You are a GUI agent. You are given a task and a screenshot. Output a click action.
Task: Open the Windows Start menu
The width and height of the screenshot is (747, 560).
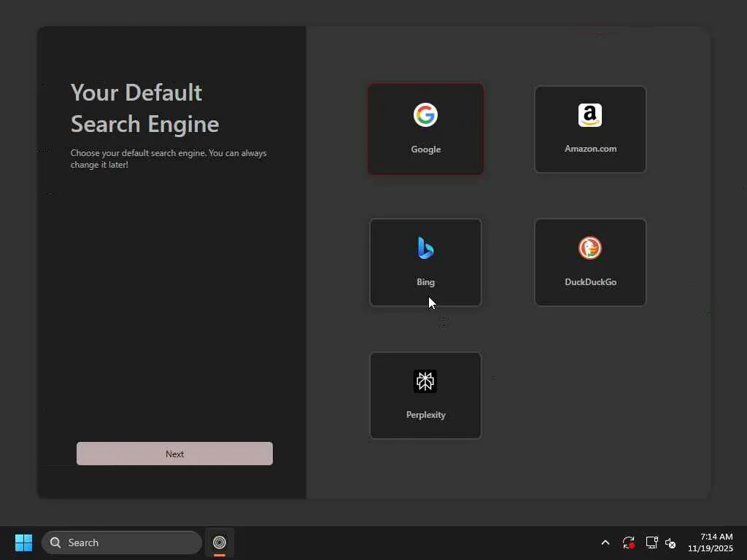(x=23, y=542)
